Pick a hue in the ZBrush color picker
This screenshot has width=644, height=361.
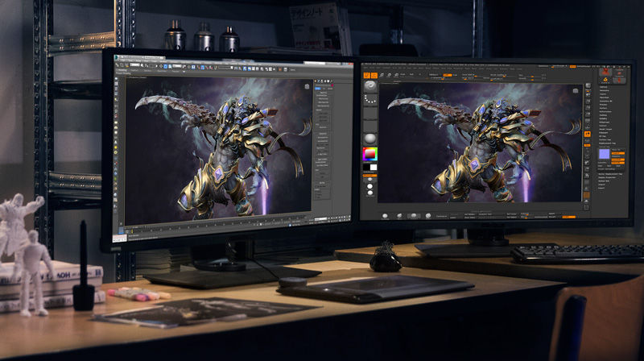[369, 154]
